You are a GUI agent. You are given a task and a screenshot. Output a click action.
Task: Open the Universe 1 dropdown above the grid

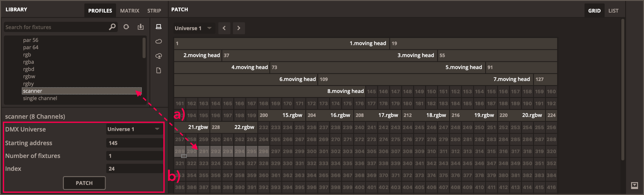193,28
